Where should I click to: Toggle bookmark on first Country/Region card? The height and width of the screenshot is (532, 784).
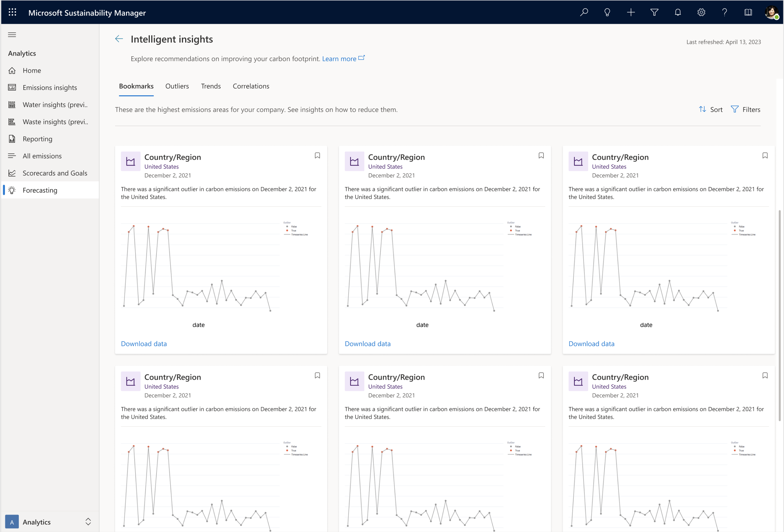tap(317, 155)
